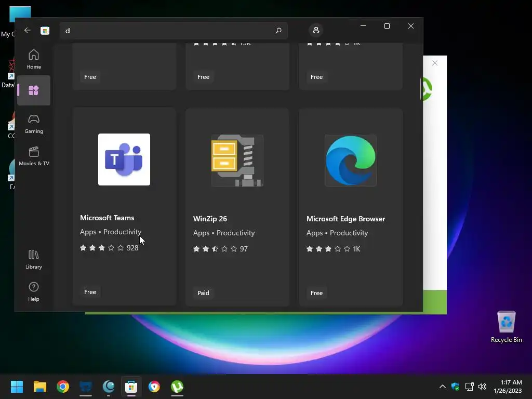Open the Library in the sidebar

click(x=34, y=260)
